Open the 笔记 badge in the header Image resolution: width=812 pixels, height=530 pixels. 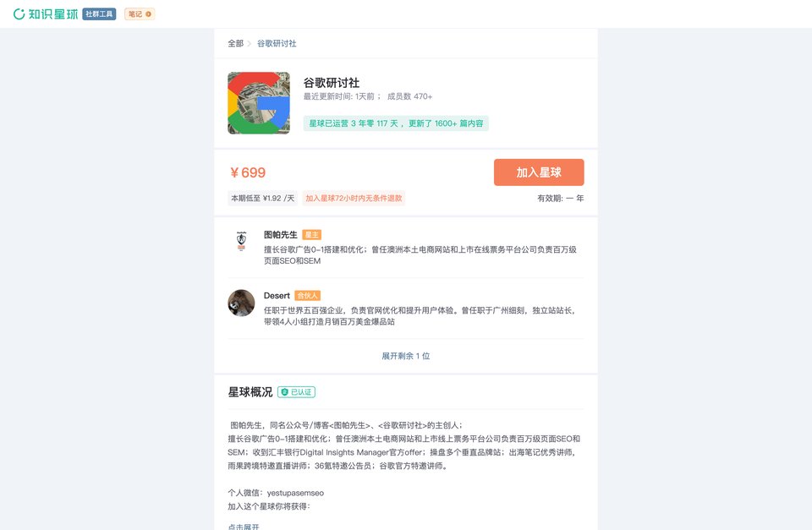(140, 14)
